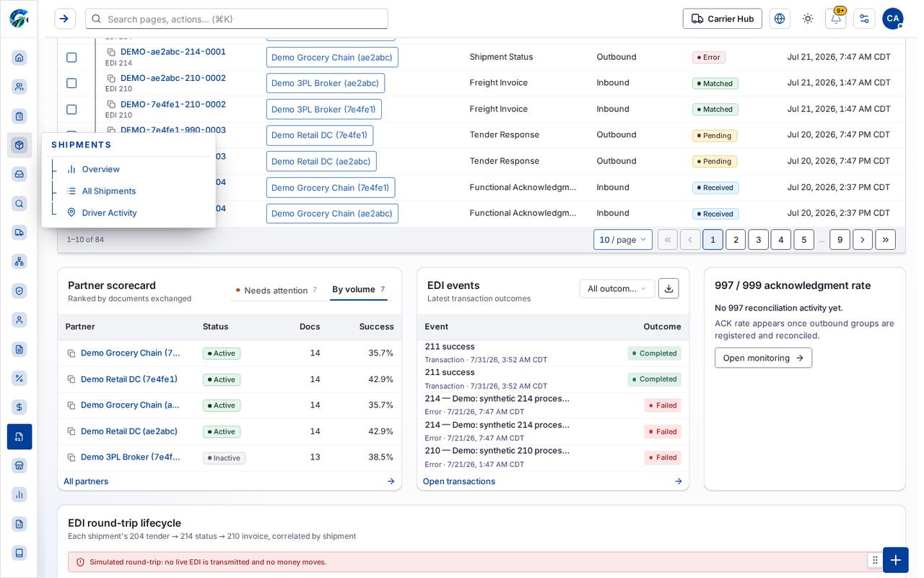Open the globe language icon
The height and width of the screenshot is (578, 924).
pyautogui.click(x=780, y=19)
